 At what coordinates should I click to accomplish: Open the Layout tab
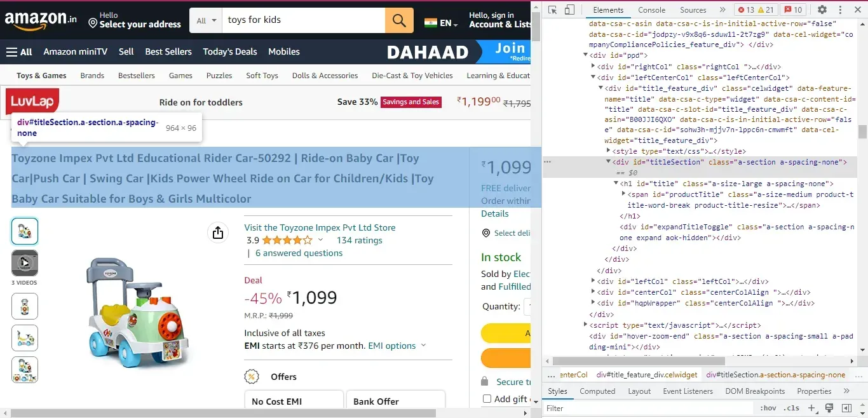[639, 391]
